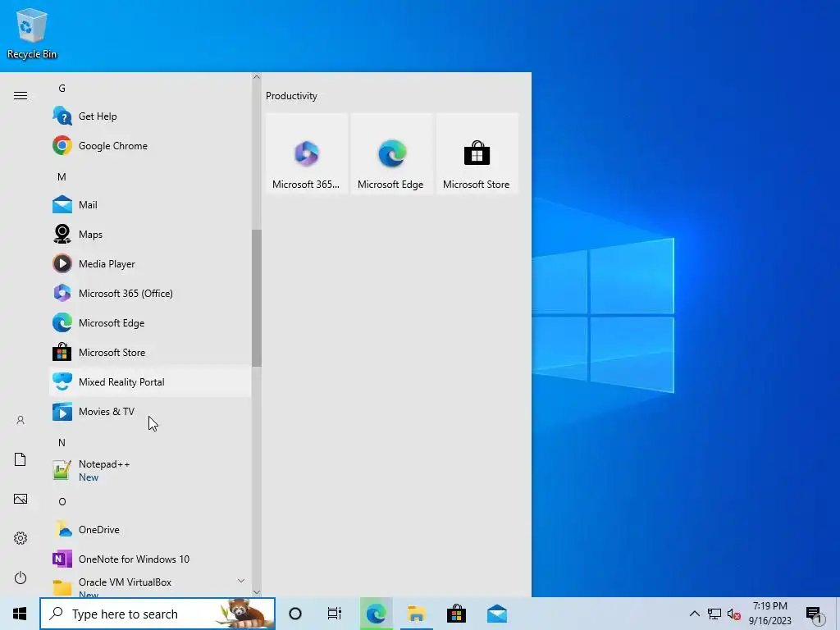Launch Movies & TV app
Viewport: 840px width, 630px height.
(x=150, y=412)
